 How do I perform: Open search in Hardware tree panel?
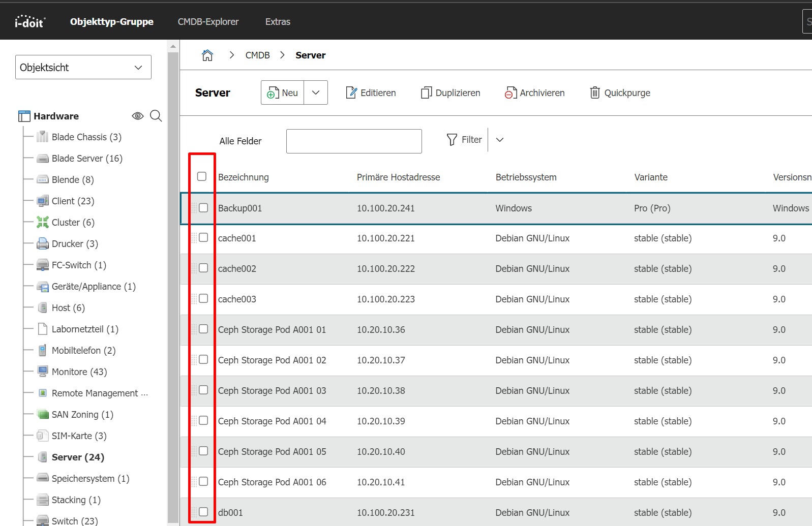pyautogui.click(x=156, y=116)
